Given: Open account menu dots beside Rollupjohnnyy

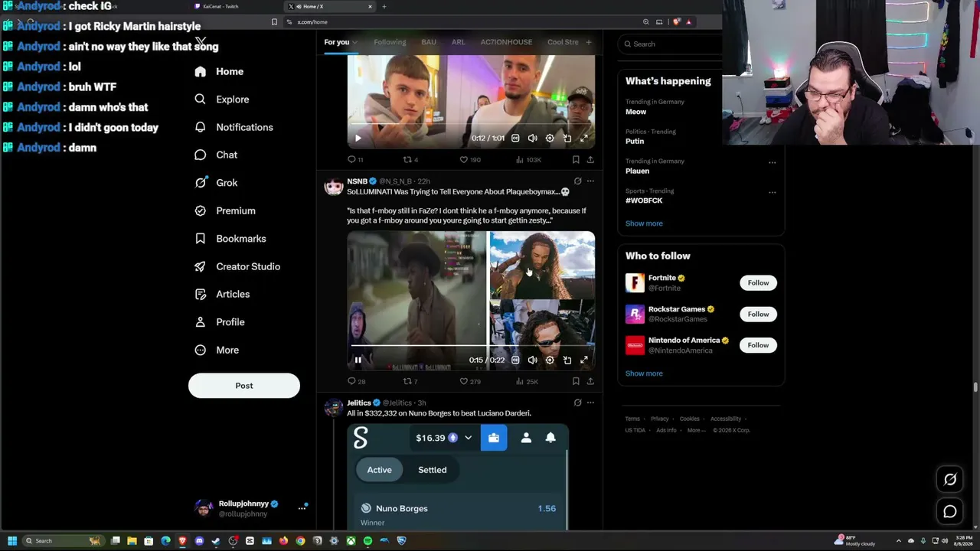Looking at the screenshot, I should point(302,507).
